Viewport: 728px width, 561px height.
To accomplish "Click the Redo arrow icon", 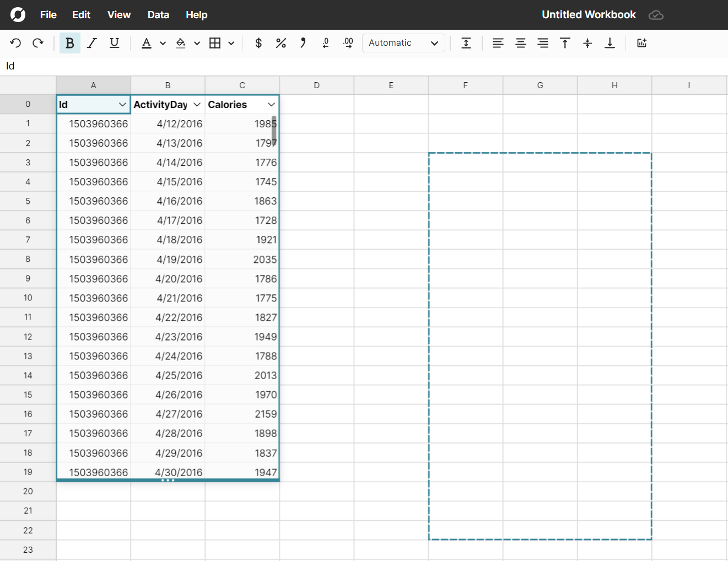I will (x=38, y=43).
